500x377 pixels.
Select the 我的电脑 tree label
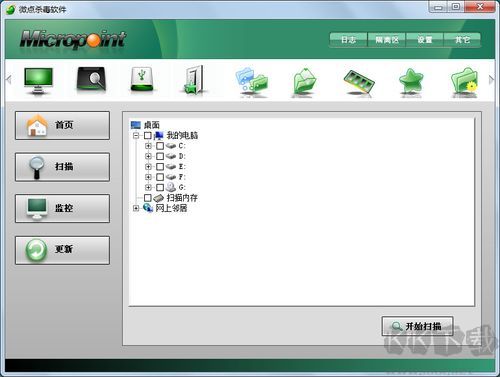tap(182, 135)
